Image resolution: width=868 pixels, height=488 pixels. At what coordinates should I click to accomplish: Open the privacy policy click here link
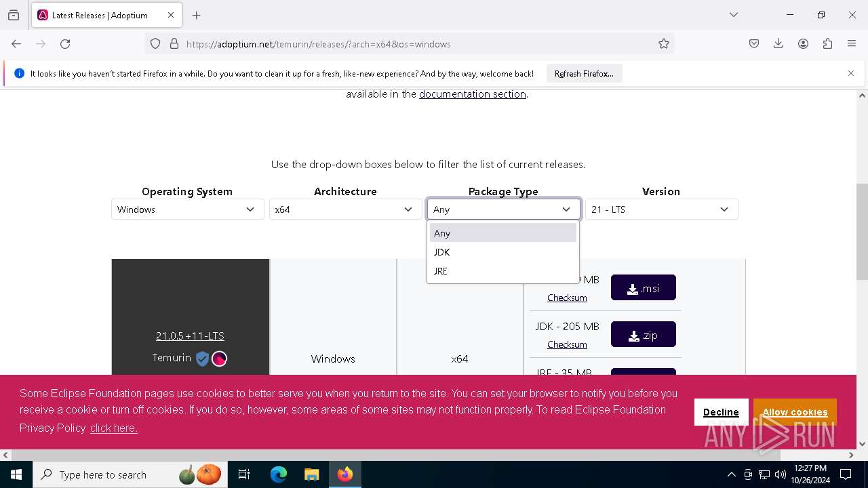pos(114,428)
